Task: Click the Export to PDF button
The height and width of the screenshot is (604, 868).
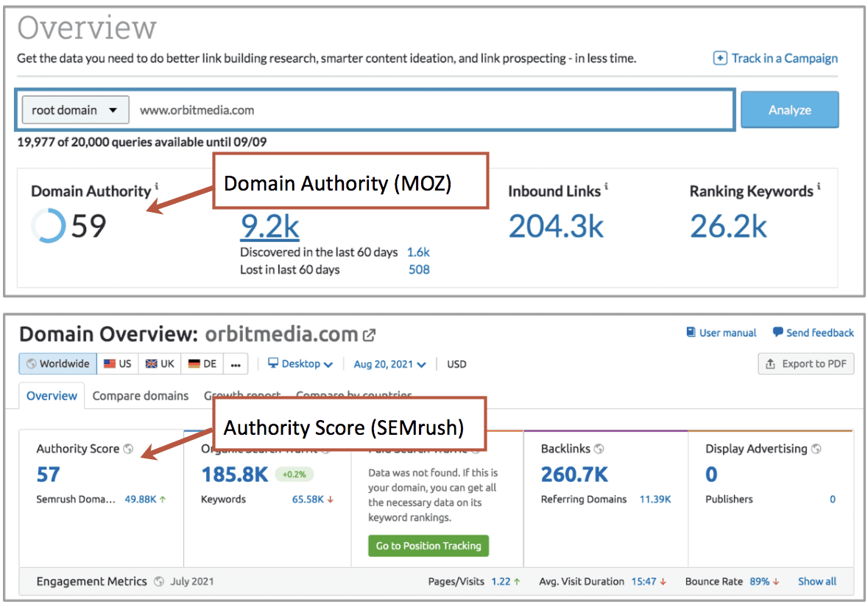Action: (x=806, y=363)
